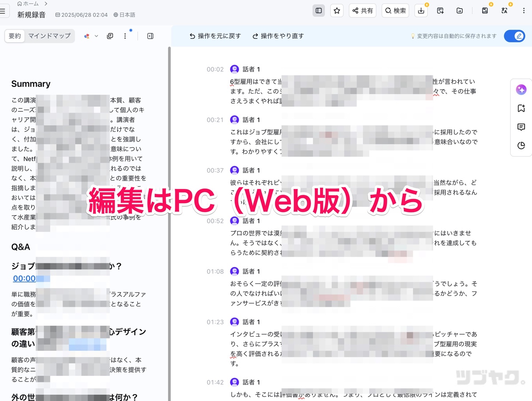Click the 話者 1 avatar at 00:52
532x401 pixels.
click(235, 221)
